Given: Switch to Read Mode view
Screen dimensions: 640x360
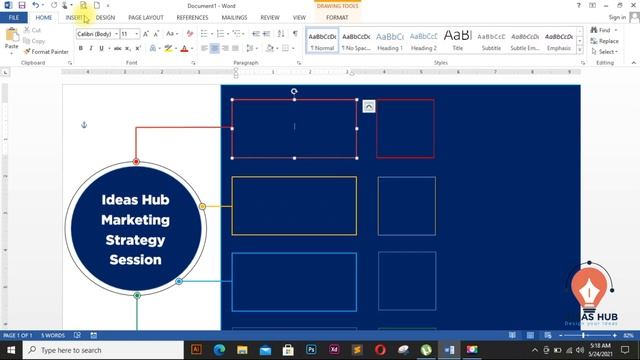Looking at the screenshot, I should [512, 336].
